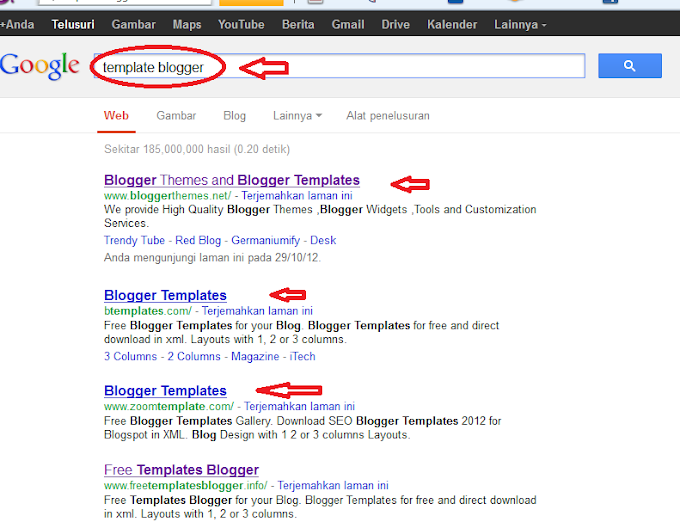Viewport: 680px width, 522px height.
Task: Click in the template blogger search field
Action: (x=340, y=66)
